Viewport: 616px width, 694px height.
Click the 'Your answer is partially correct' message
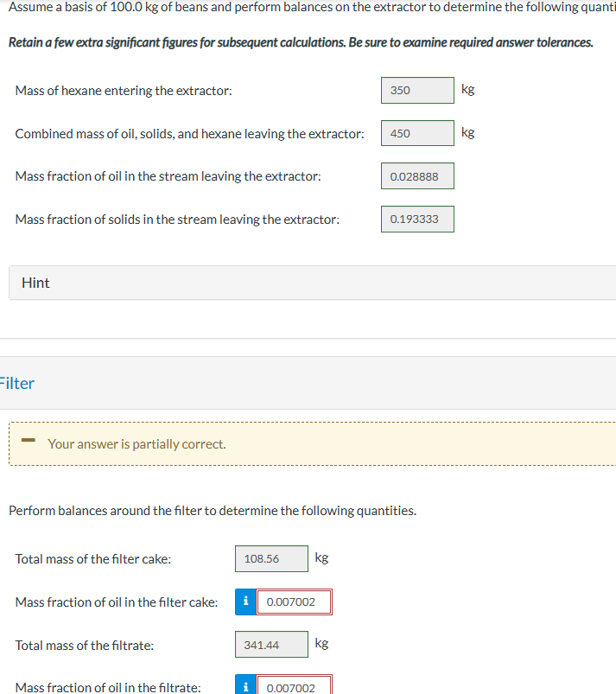(137, 444)
